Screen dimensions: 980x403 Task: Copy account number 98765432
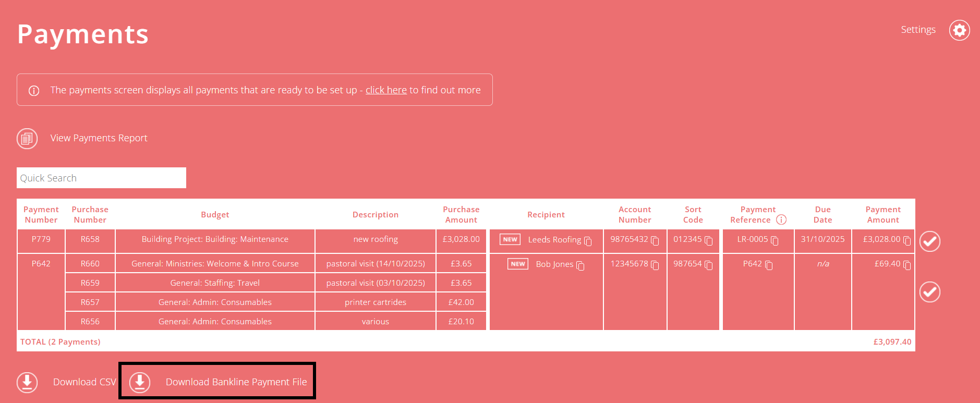tap(655, 241)
